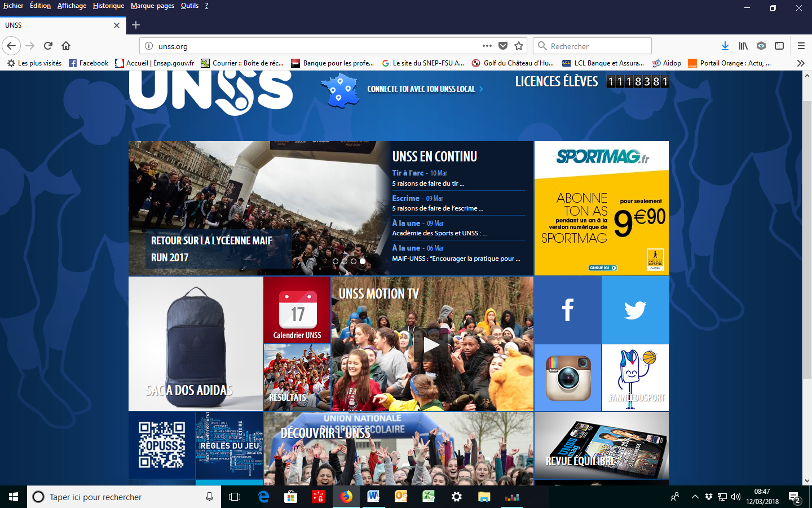Click the Windows taskbar search box
This screenshot has width=812, height=508.
point(124,497)
